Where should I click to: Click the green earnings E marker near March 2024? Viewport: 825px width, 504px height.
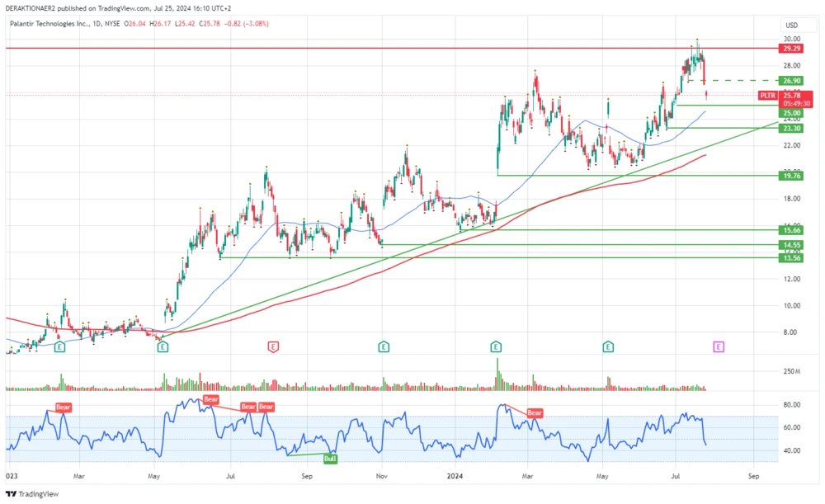tap(495, 347)
